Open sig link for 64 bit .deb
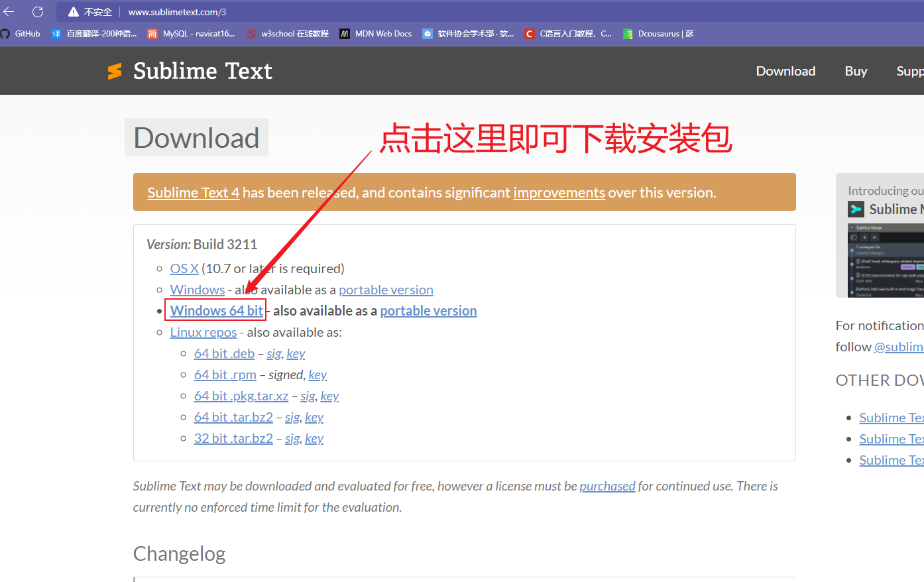The width and height of the screenshot is (924, 582). click(274, 353)
